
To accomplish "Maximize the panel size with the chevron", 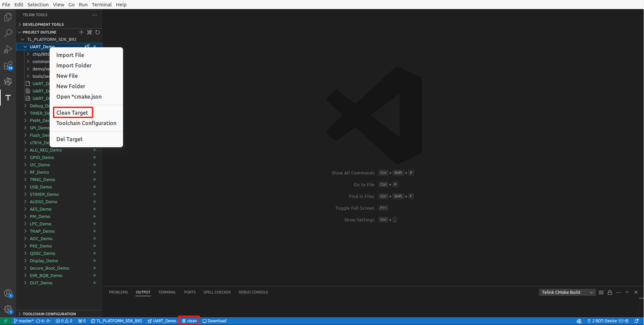I will click(627, 292).
